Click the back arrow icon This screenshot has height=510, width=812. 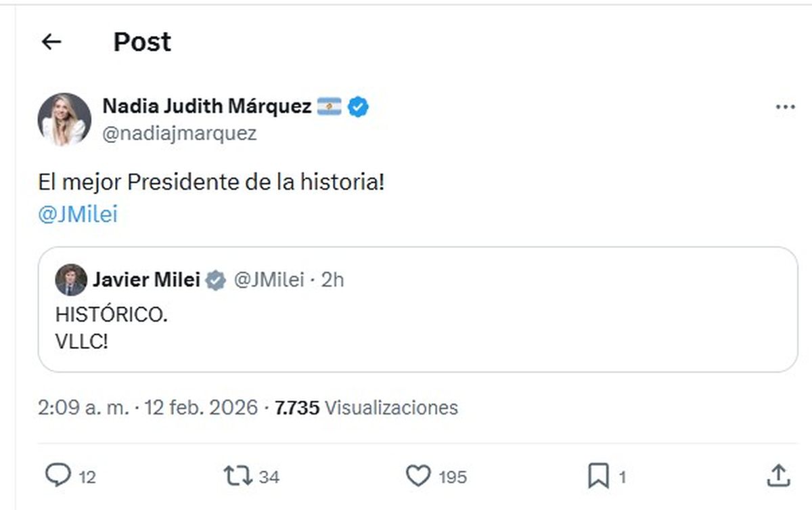pyautogui.click(x=51, y=42)
